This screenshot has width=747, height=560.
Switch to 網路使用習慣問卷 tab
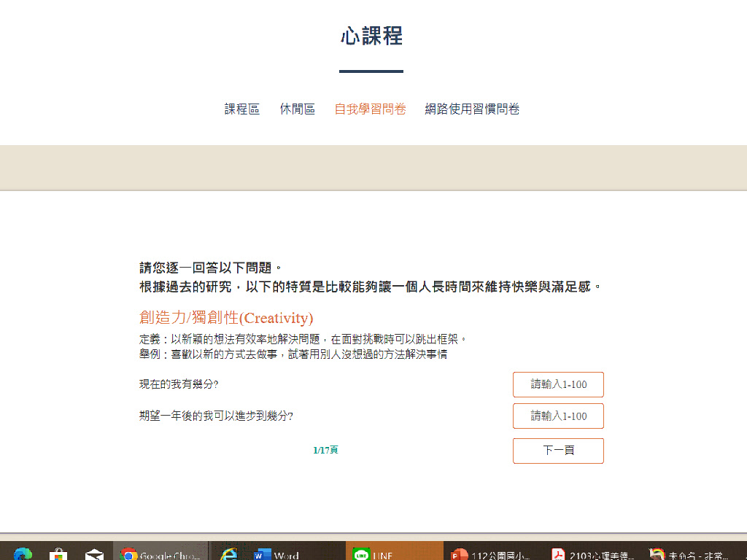(472, 109)
